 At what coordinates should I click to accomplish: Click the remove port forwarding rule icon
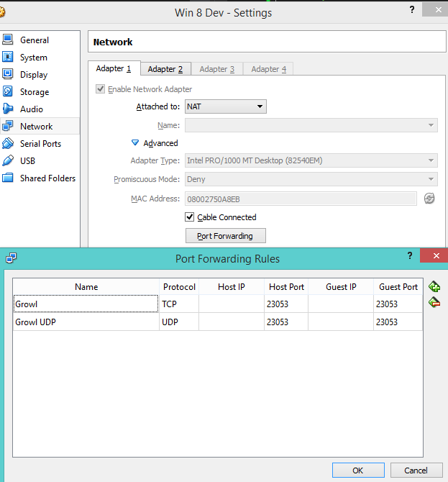[x=434, y=303]
